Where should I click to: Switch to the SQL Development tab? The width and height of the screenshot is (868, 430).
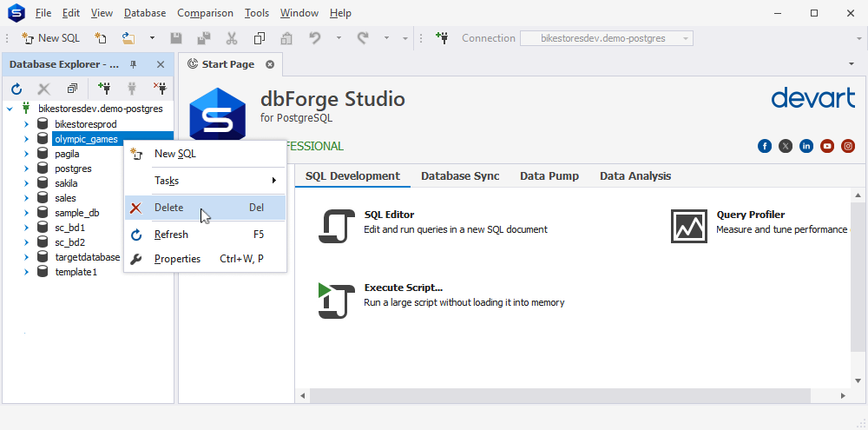tap(352, 176)
